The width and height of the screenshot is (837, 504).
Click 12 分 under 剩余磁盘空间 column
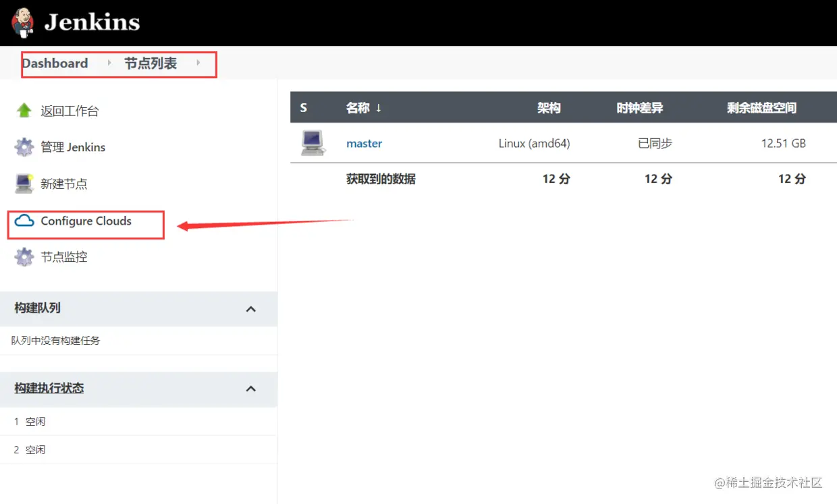pos(792,179)
